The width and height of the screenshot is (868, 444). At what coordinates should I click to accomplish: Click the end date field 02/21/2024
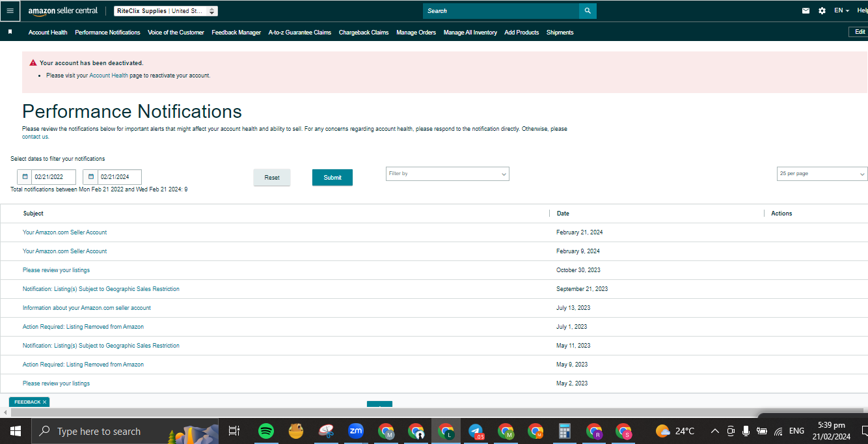coord(120,176)
